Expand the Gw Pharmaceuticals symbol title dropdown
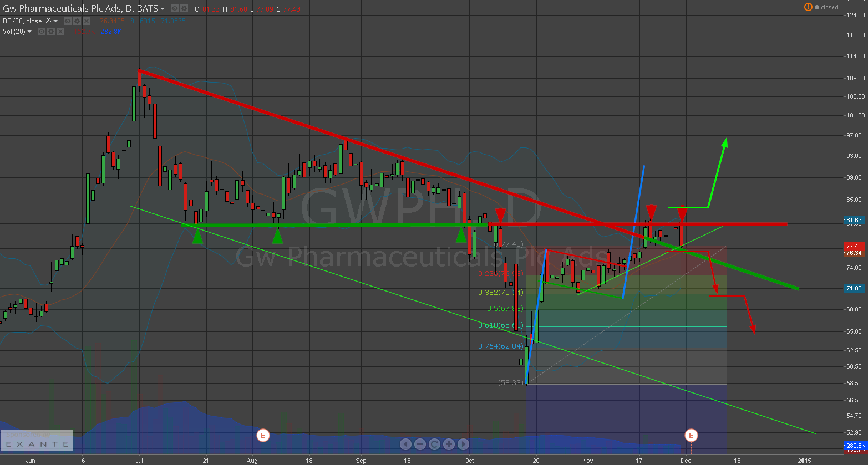This screenshot has width=868, height=465. click(162, 9)
